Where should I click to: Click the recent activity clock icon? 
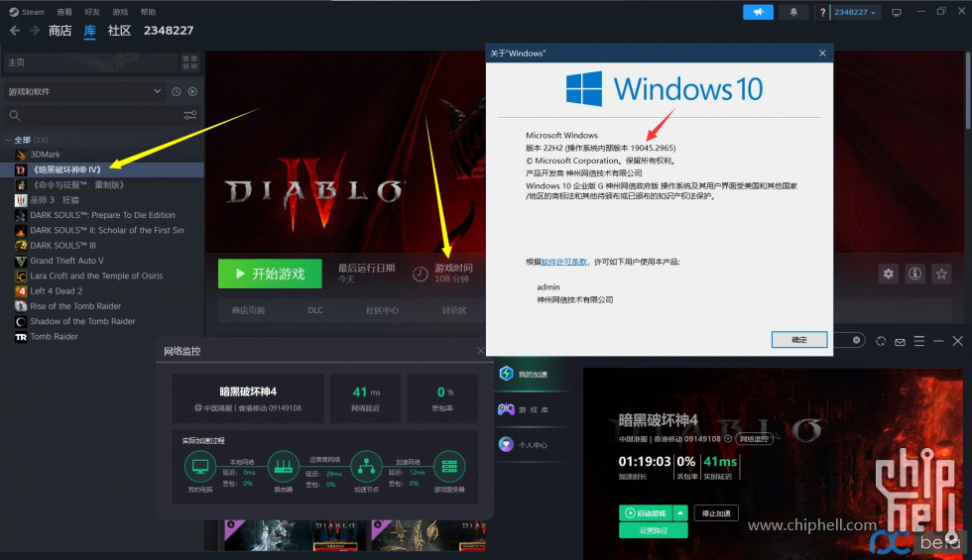(x=177, y=91)
